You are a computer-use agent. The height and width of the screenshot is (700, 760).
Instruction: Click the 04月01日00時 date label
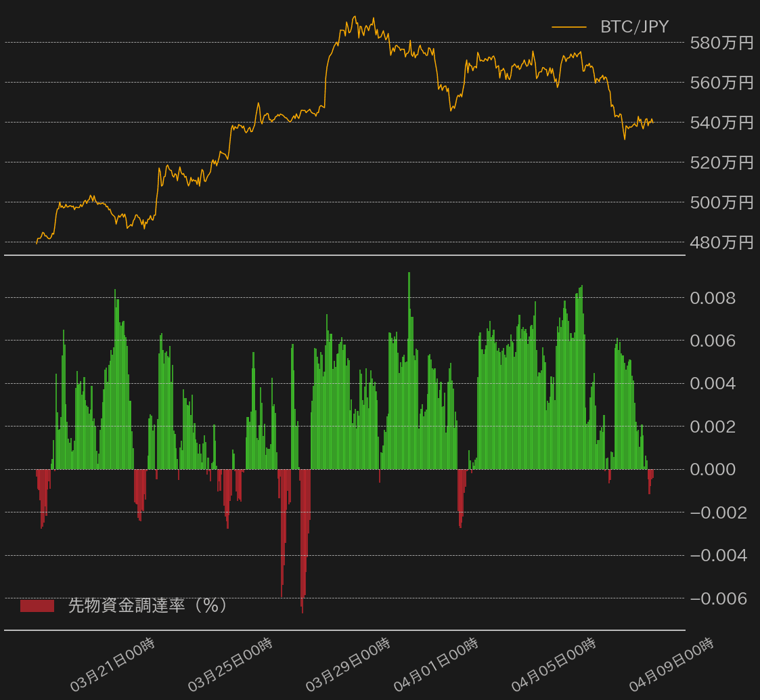438,664
